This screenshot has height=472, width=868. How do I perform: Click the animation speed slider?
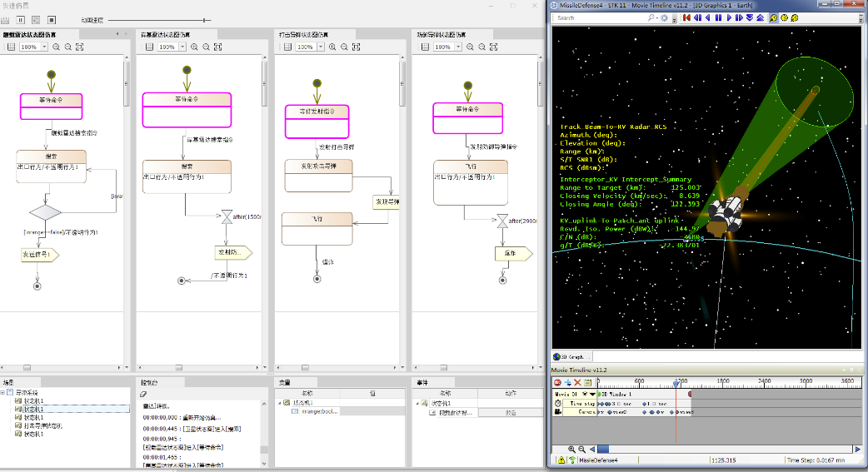(205, 20)
